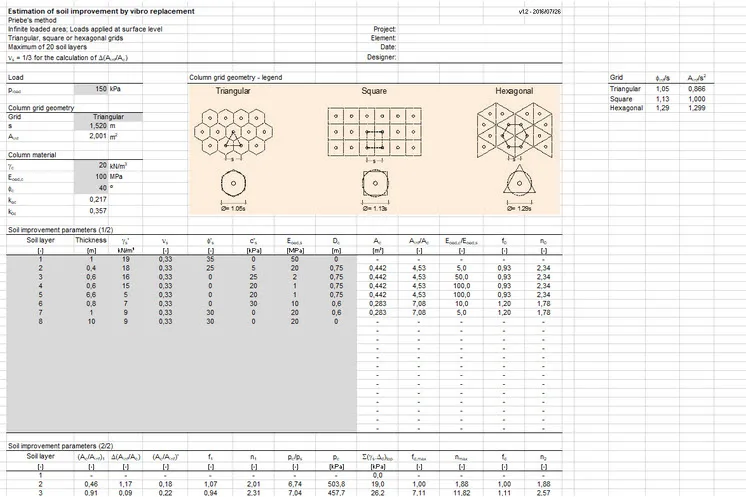Select the 'Element:' label cell
The image size is (746, 497).
(383, 38)
